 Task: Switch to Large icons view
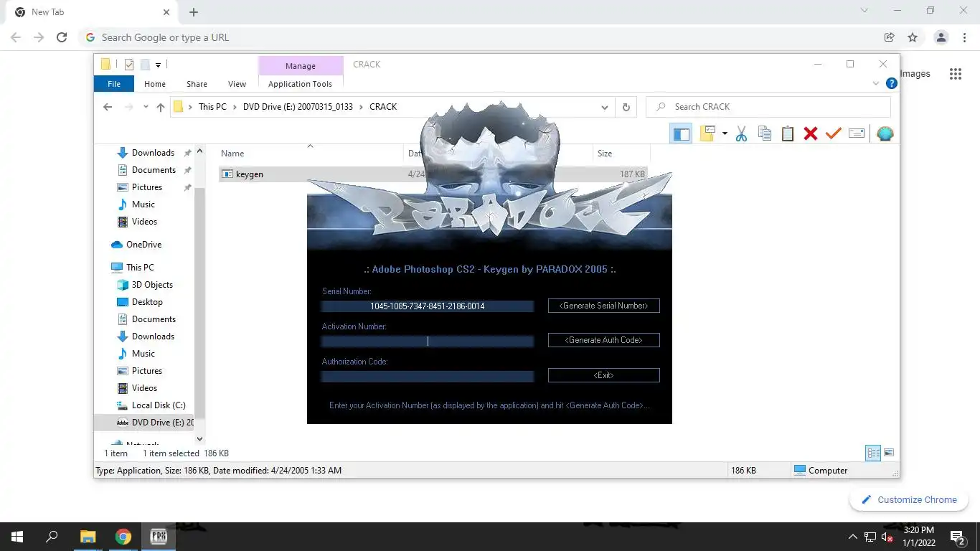pyautogui.click(x=889, y=453)
